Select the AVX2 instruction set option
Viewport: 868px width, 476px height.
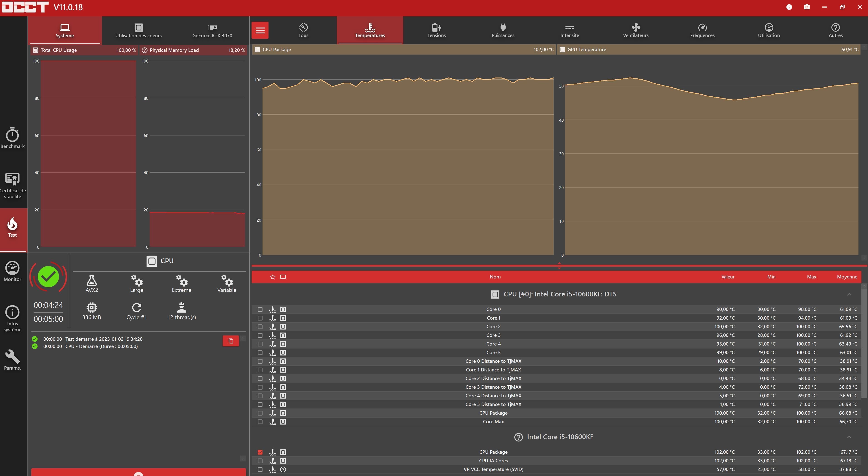point(92,283)
